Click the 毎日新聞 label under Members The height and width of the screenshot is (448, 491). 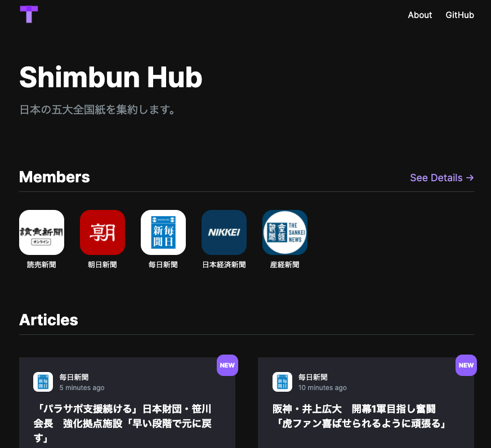pyautogui.click(x=163, y=265)
